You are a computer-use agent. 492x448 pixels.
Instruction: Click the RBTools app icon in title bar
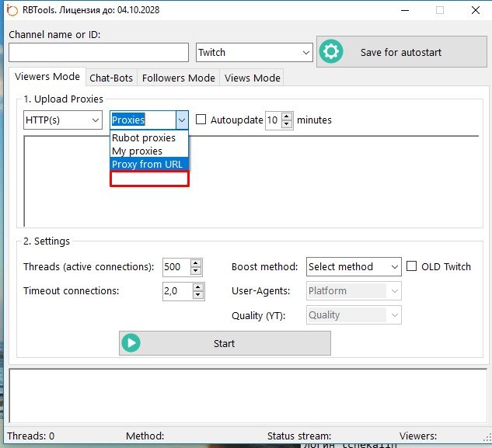(12, 11)
